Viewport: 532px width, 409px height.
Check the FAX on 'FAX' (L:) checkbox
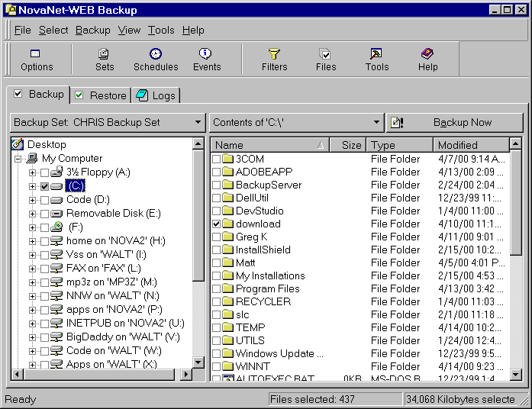44,269
